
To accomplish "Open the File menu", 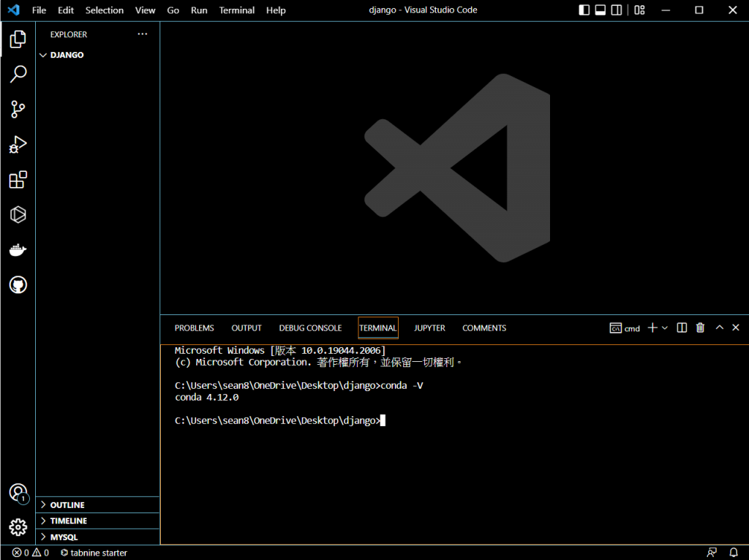I will [x=39, y=10].
